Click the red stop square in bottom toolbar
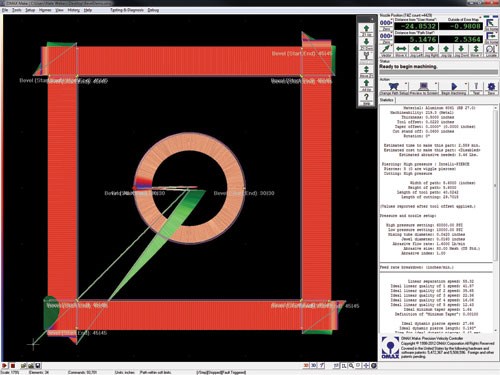Image resolution: width=500 pixels, height=375 pixels. 13,366
